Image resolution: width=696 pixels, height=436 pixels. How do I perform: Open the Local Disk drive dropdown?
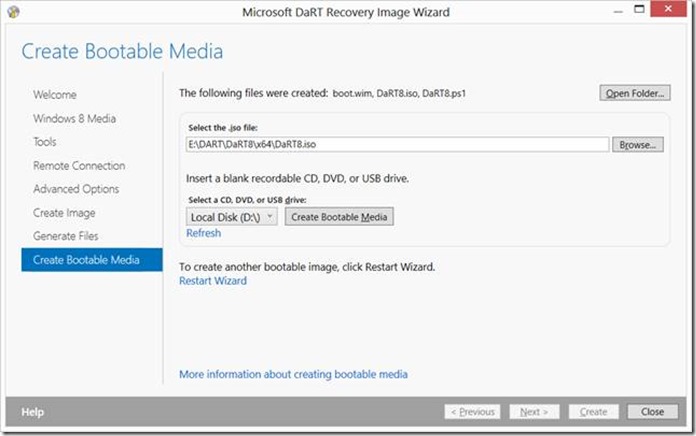tap(232, 217)
